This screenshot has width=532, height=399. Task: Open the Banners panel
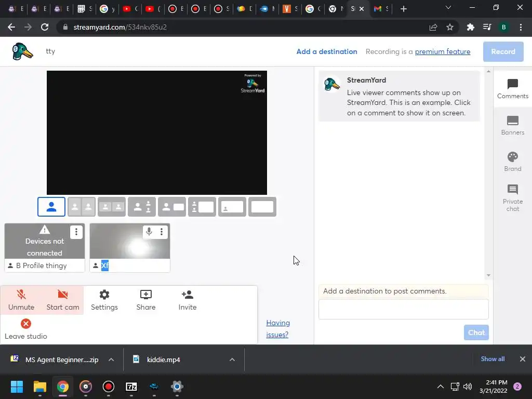[513, 125]
